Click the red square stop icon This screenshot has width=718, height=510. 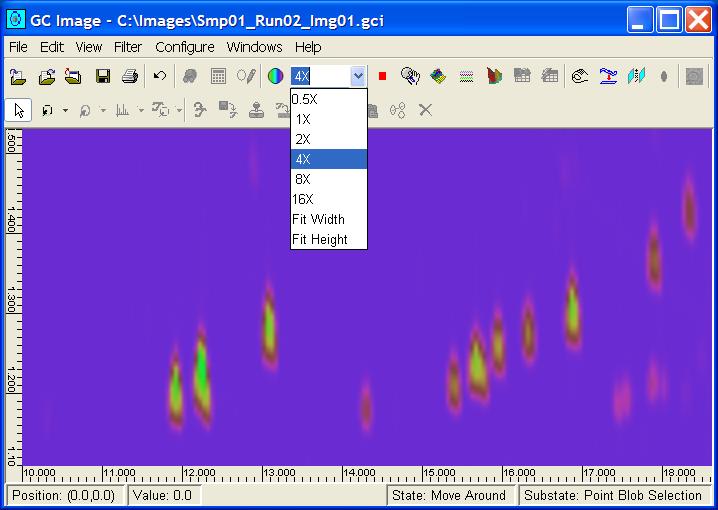click(x=382, y=76)
